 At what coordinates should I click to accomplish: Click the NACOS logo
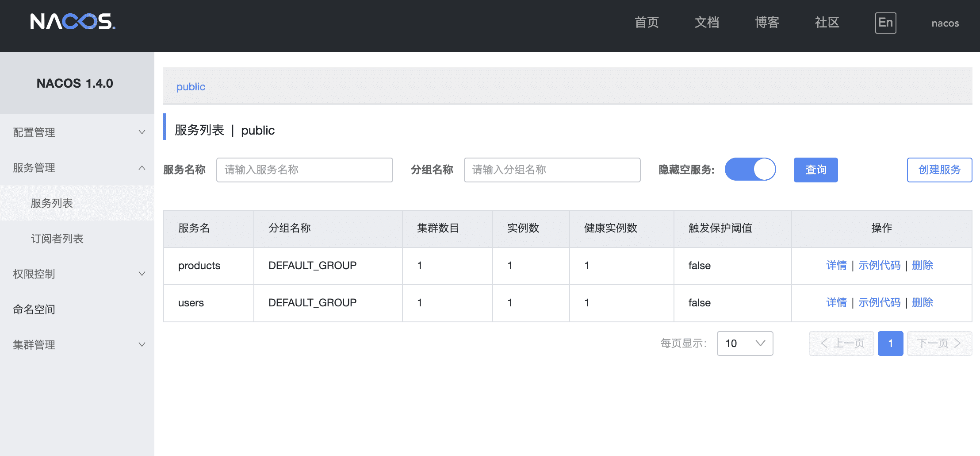73,22
